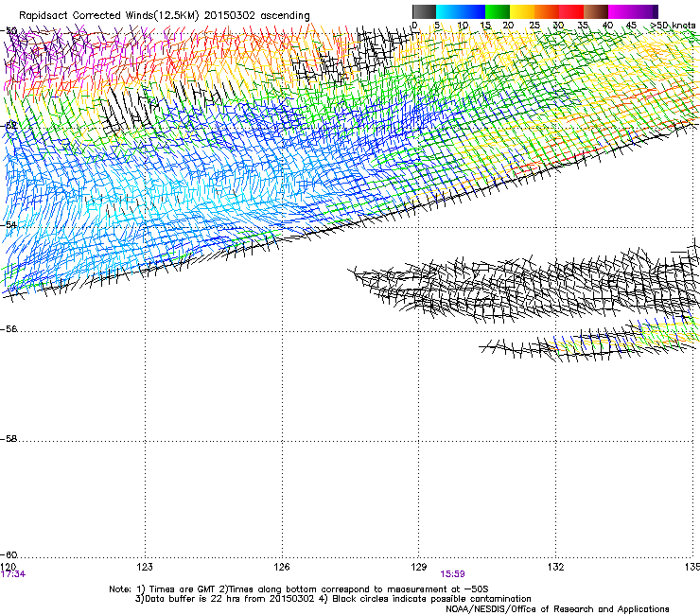
Task: Select the '-54' latitude axis label
Action: (x=9, y=224)
